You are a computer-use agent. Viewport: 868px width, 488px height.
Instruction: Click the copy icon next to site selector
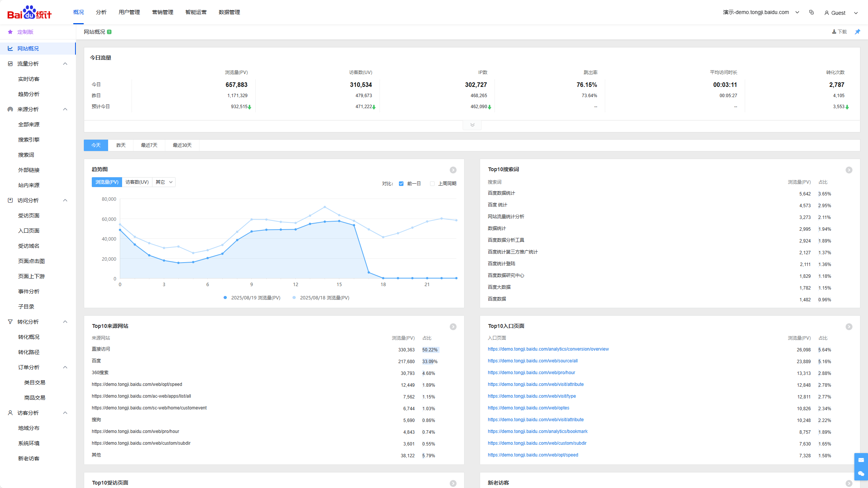pyautogui.click(x=811, y=12)
